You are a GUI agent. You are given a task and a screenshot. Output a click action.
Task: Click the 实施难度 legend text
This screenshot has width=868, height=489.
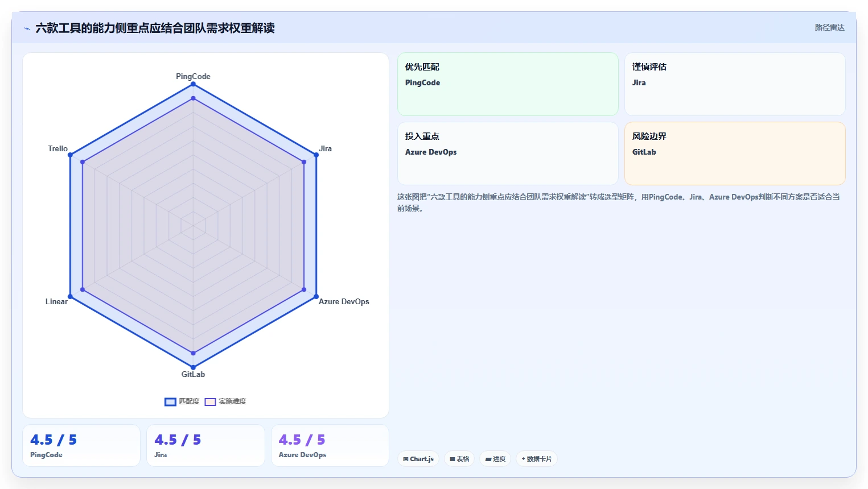(x=232, y=401)
